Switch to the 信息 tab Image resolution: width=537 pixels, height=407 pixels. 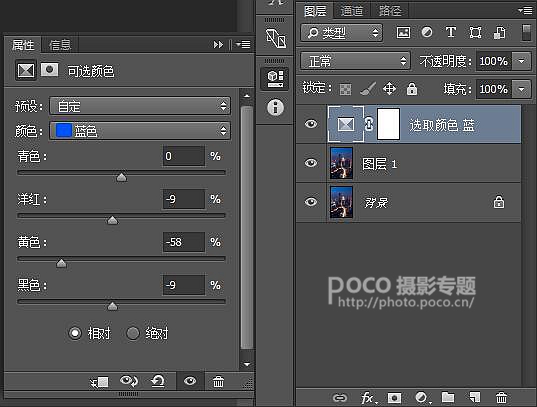(60, 45)
